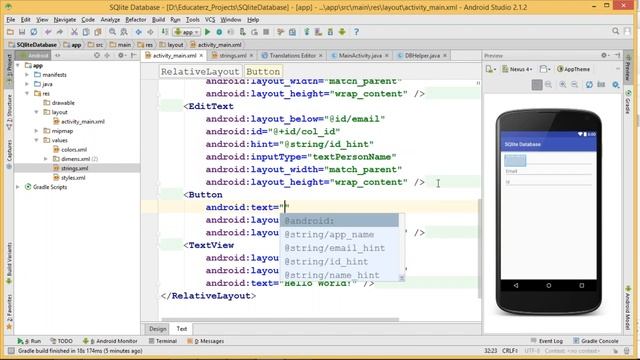
Task: Switch to strings.xml editor tab
Action: coord(232,56)
